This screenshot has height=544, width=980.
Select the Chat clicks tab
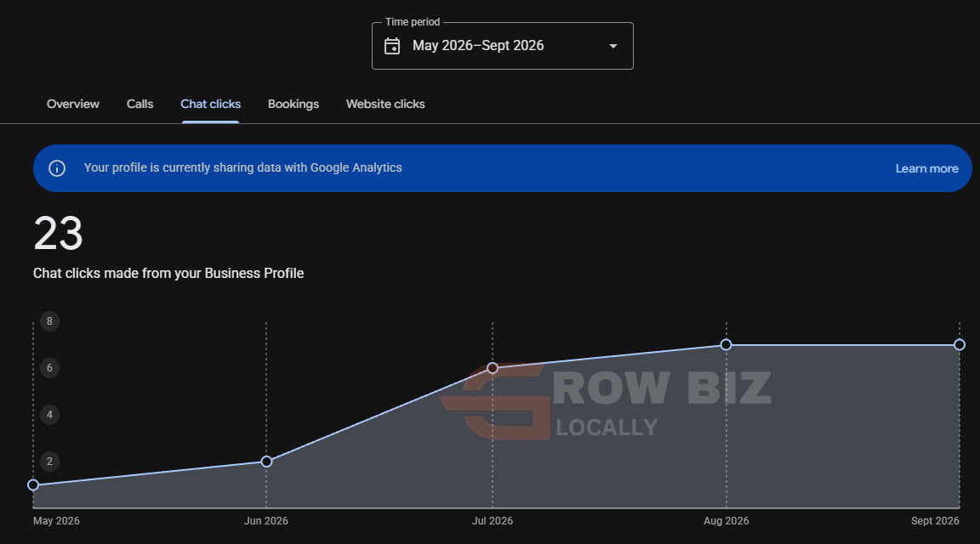click(211, 105)
